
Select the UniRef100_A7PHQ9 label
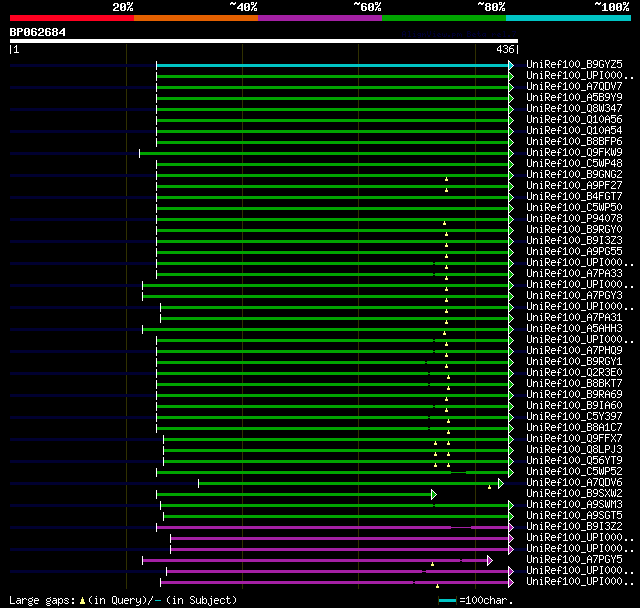click(x=574, y=351)
